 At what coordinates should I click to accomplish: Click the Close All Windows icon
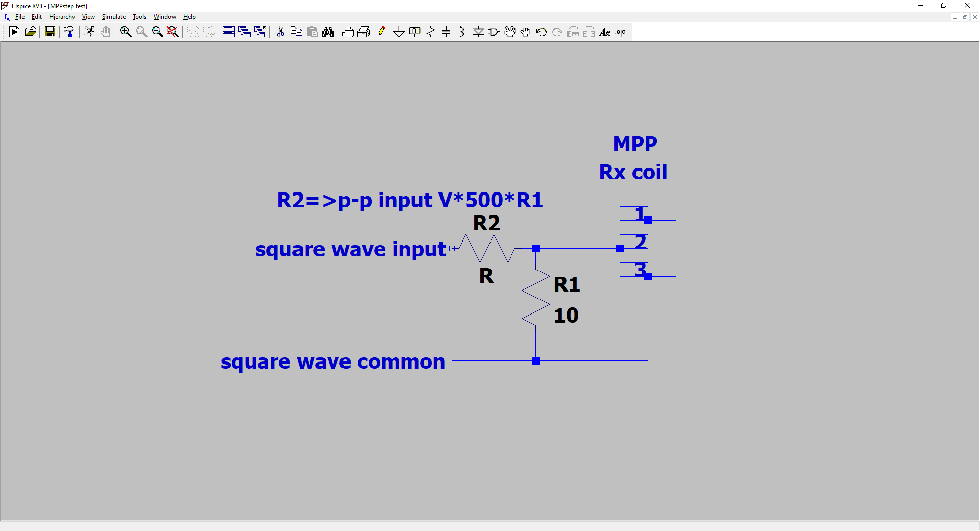[260, 32]
